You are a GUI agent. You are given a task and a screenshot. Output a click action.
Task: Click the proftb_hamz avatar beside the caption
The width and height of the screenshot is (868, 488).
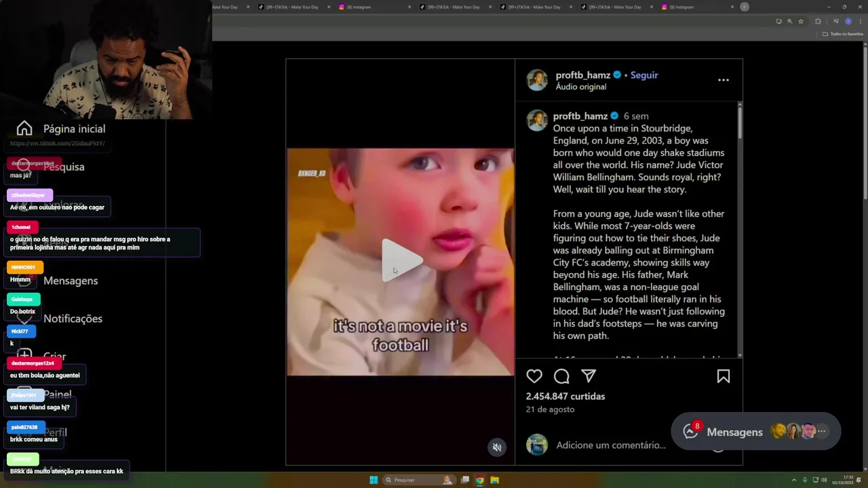click(x=537, y=120)
